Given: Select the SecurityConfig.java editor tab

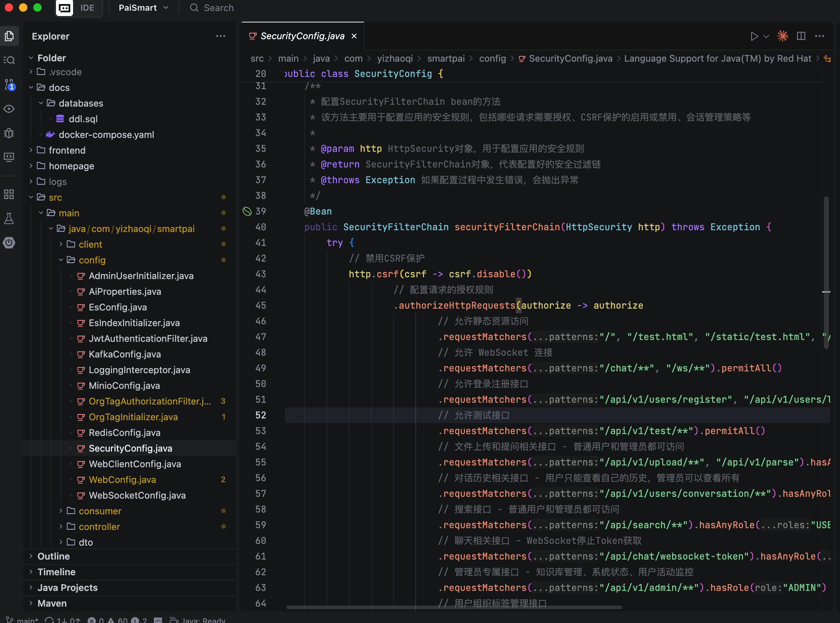Looking at the screenshot, I should (x=302, y=36).
